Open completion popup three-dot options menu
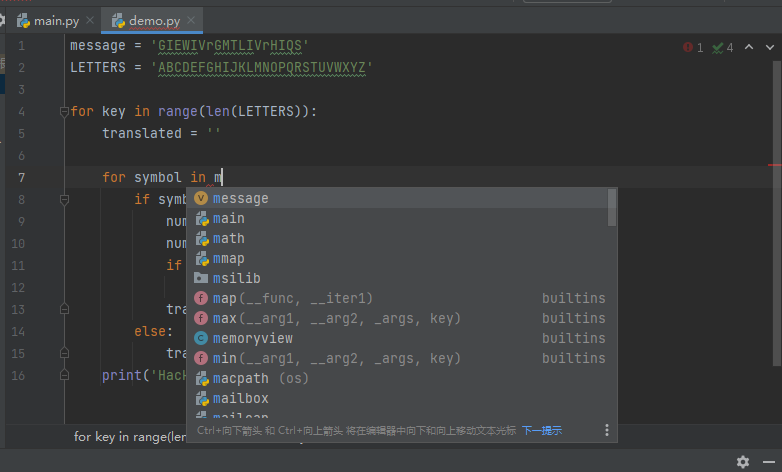Image resolution: width=782 pixels, height=472 pixels. (606, 430)
